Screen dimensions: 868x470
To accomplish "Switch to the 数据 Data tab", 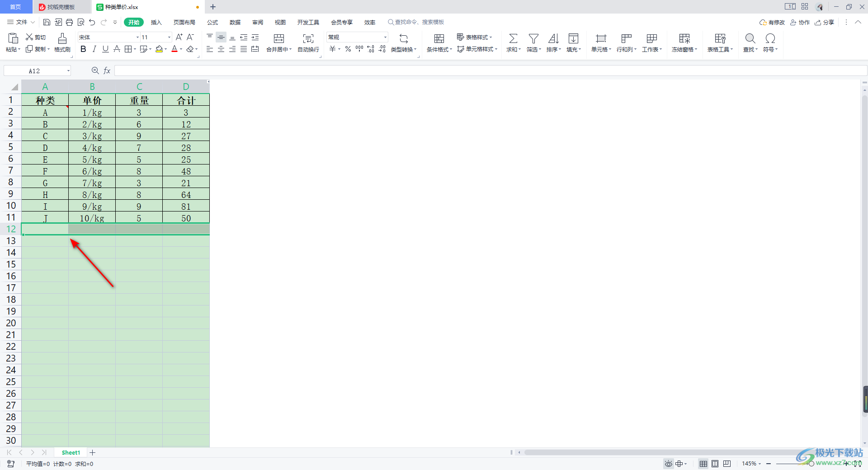I will click(x=235, y=22).
